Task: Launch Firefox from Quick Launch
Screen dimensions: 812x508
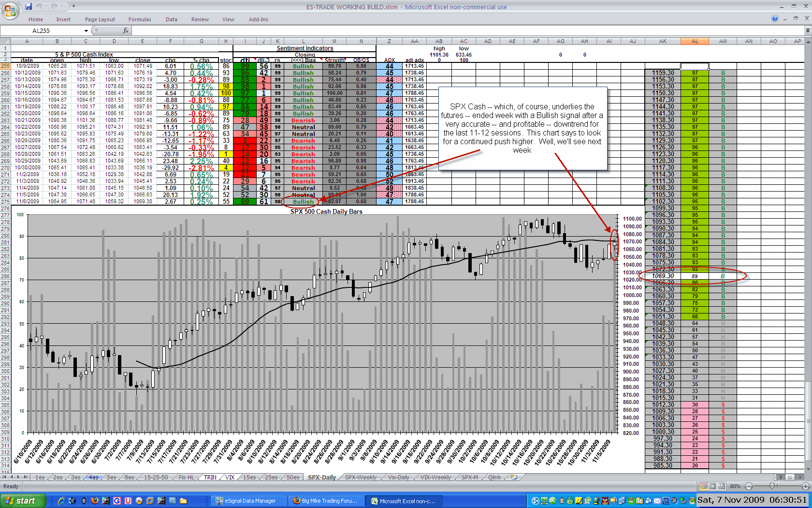Action: point(95,501)
